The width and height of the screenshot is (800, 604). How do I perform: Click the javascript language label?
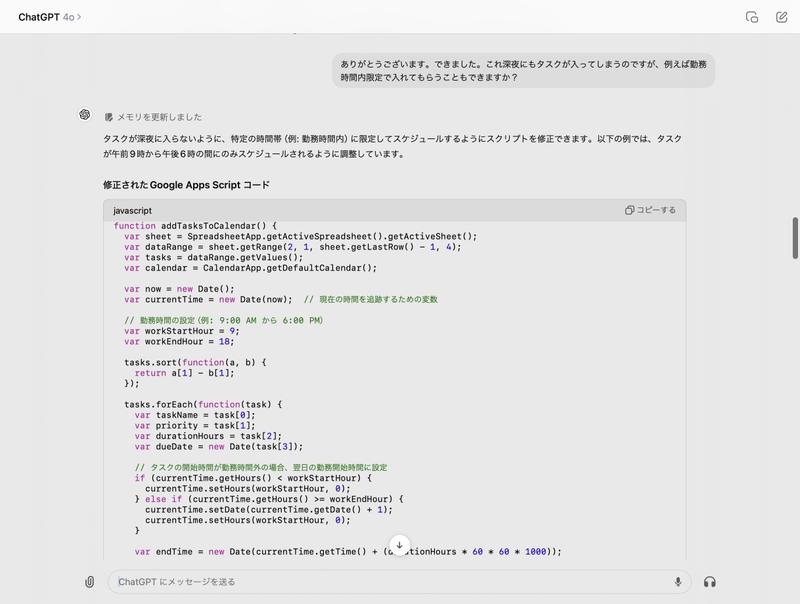pyautogui.click(x=133, y=211)
